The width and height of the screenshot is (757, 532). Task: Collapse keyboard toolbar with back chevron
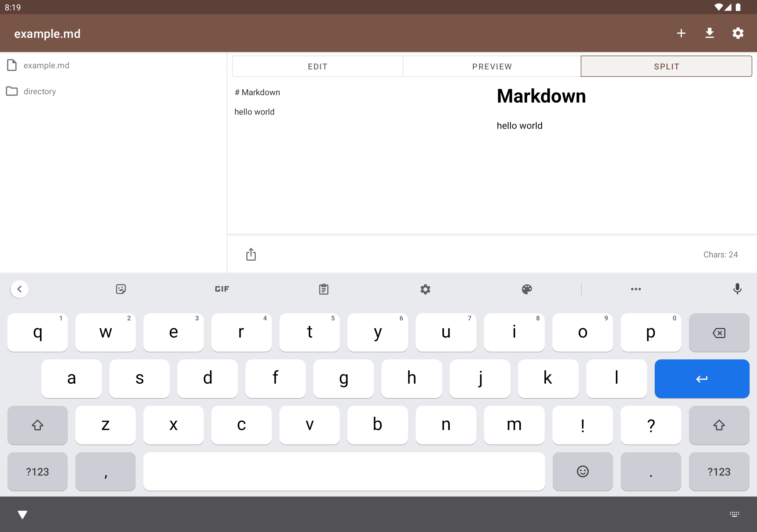tap(20, 289)
